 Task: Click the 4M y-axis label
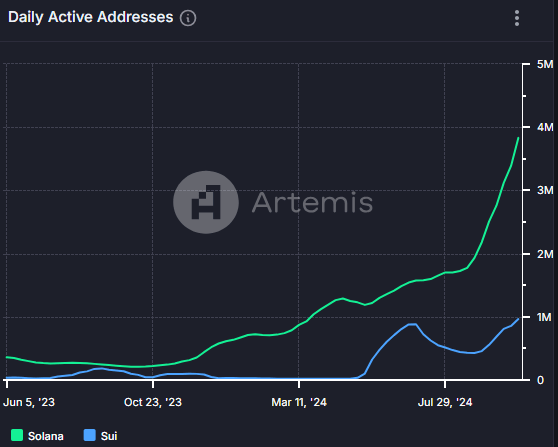pos(545,127)
